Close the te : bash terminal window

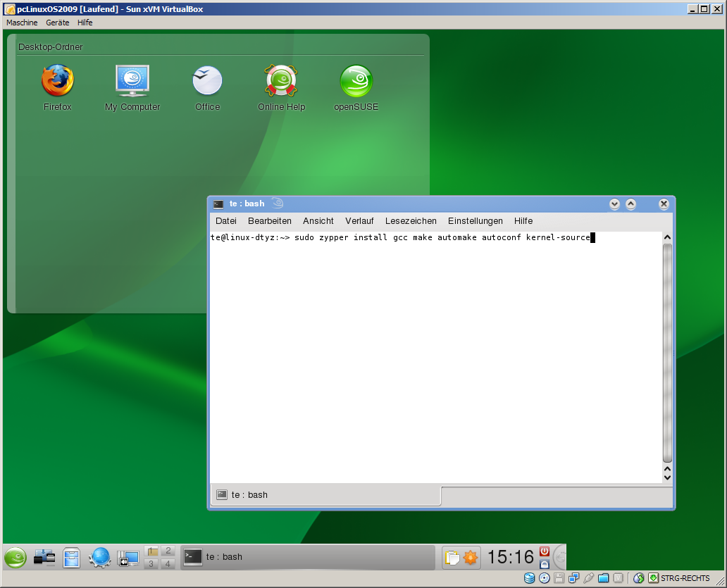tap(664, 204)
